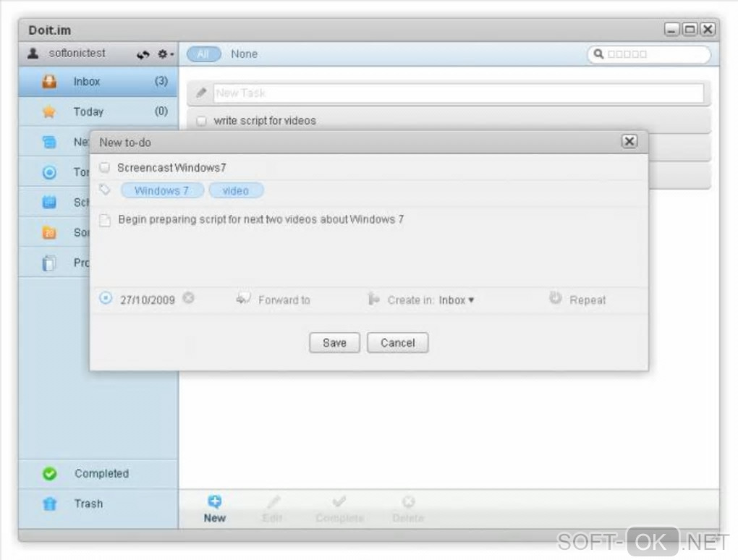Select the blue list sidebar icon
The height and width of the screenshot is (560, 738).
coord(49,142)
